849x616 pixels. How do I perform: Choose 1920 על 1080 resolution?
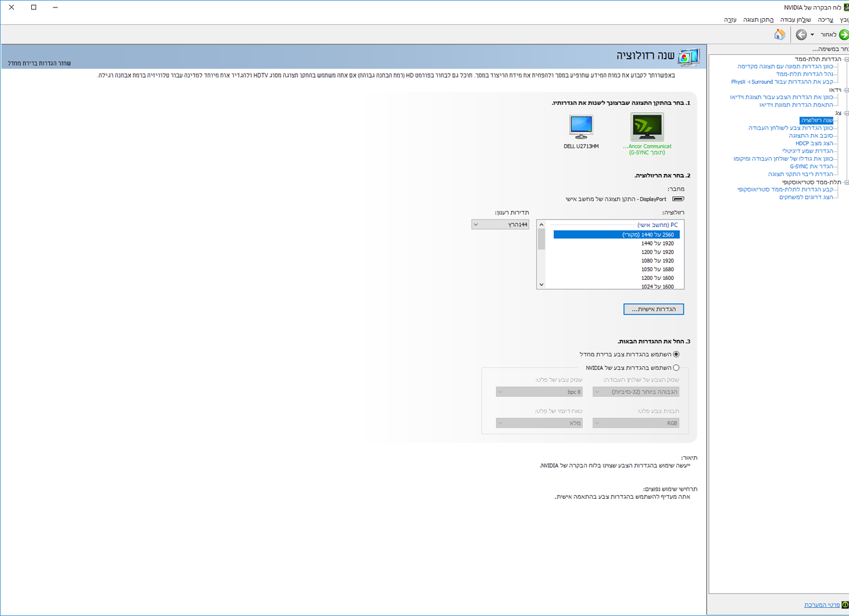coord(657,261)
